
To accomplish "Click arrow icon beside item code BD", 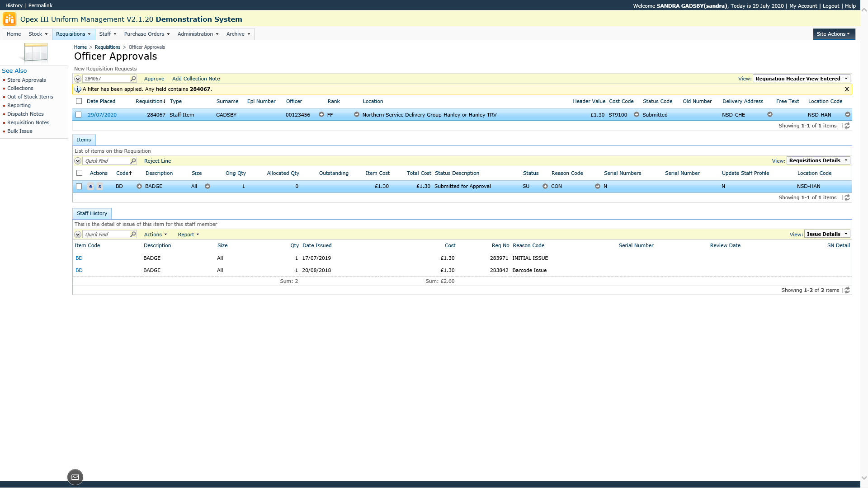I will click(139, 186).
